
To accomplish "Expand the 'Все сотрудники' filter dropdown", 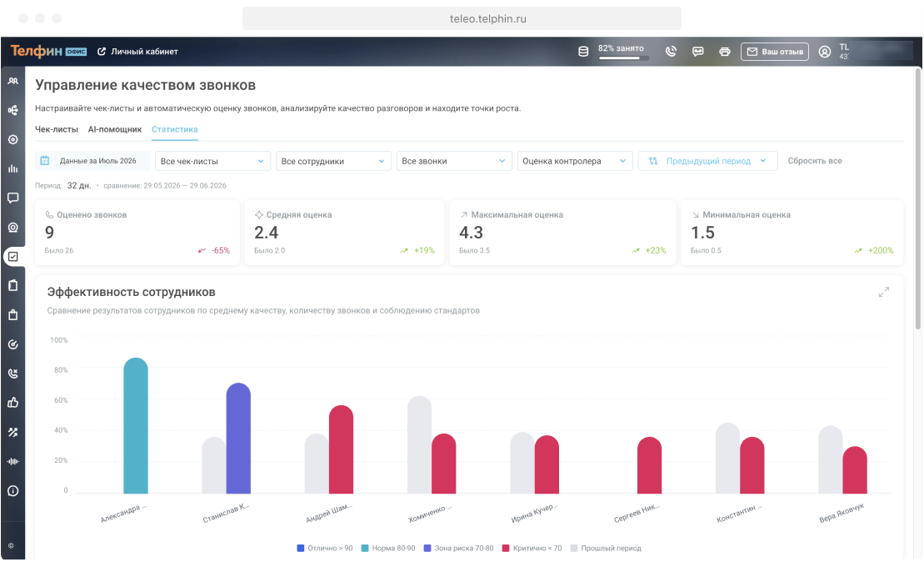I will (333, 161).
